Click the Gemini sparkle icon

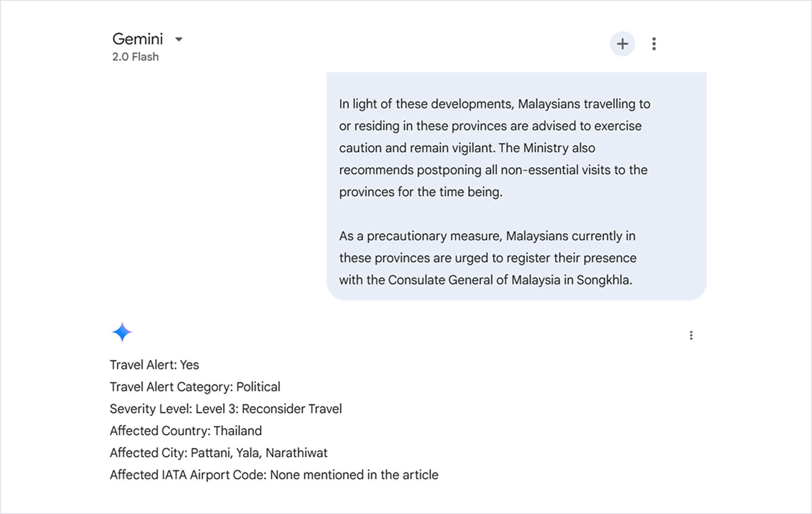tap(122, 332)
